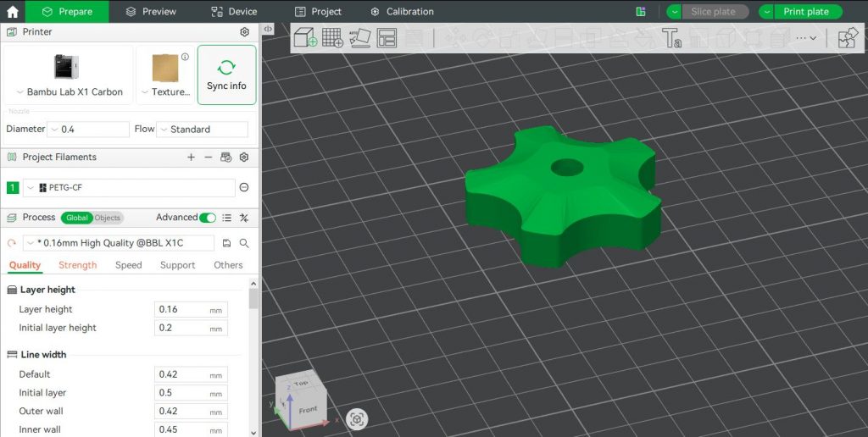Select the Text shape tool

coord(672,37)
